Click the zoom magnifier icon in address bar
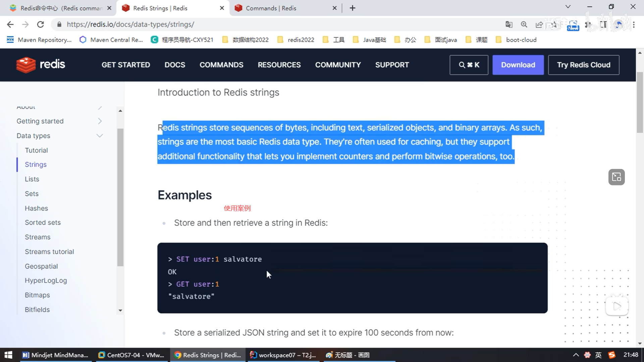Viewport: 644px width, 362px height. click(524, 24)
